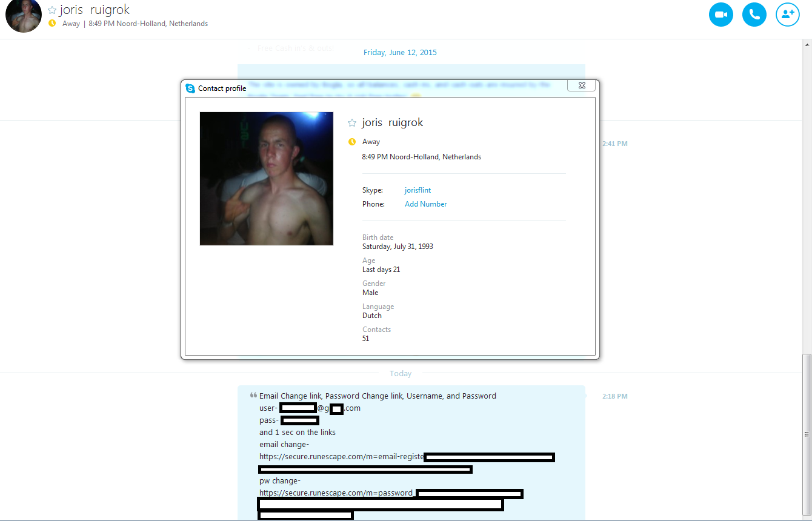Click the 'Email Change link, Password Change link' message line

[378, 396]
